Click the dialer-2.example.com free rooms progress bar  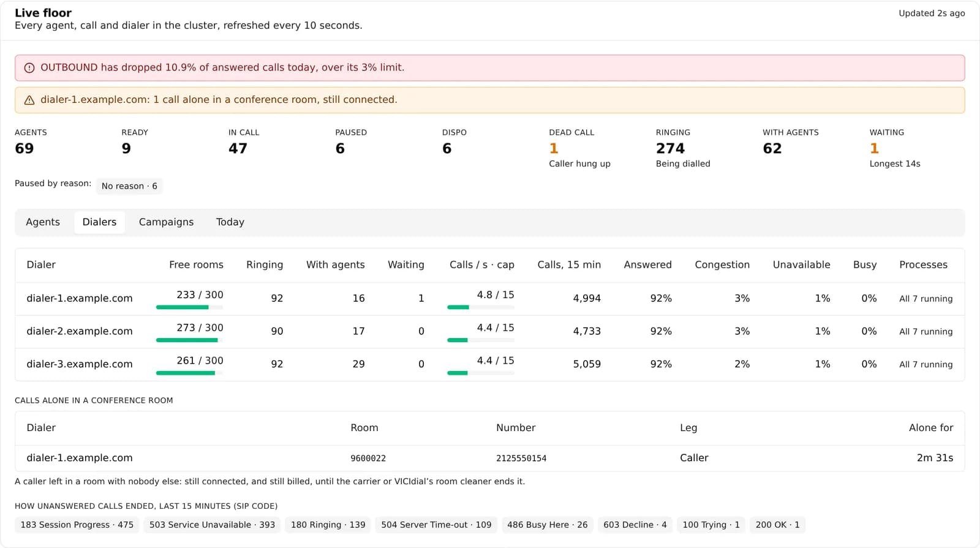(190, 340)
